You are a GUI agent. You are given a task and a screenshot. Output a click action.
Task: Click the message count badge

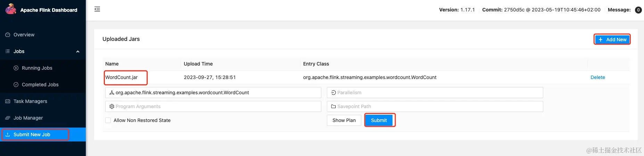click(x=638, y=10)
